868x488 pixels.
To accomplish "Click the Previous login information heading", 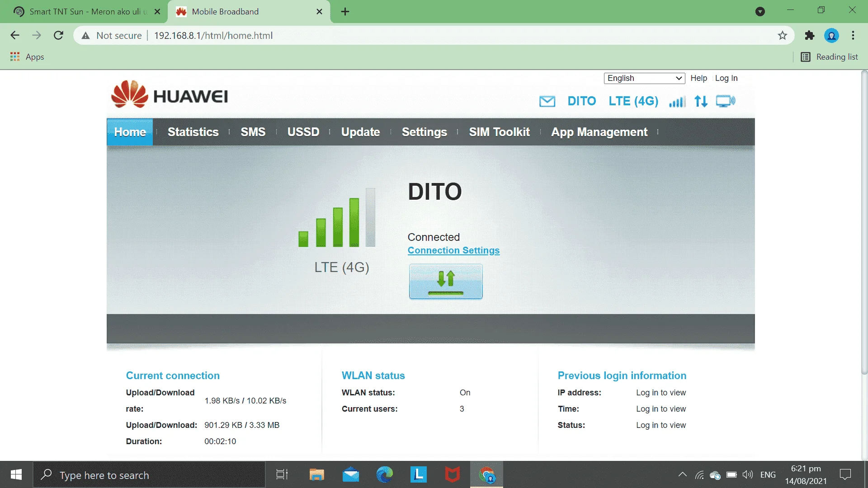I will [x=622, y=375].
